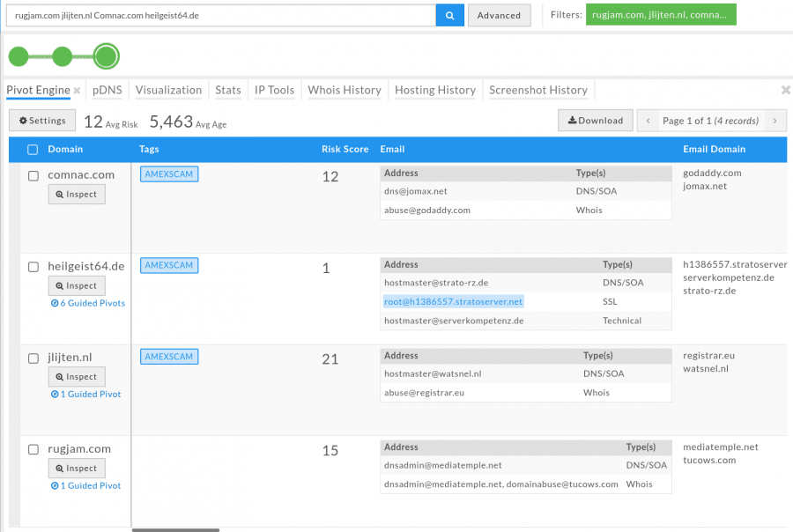Go to next page arrow
Viewport: 793px width, 532px height.
[x=774, y=121]
